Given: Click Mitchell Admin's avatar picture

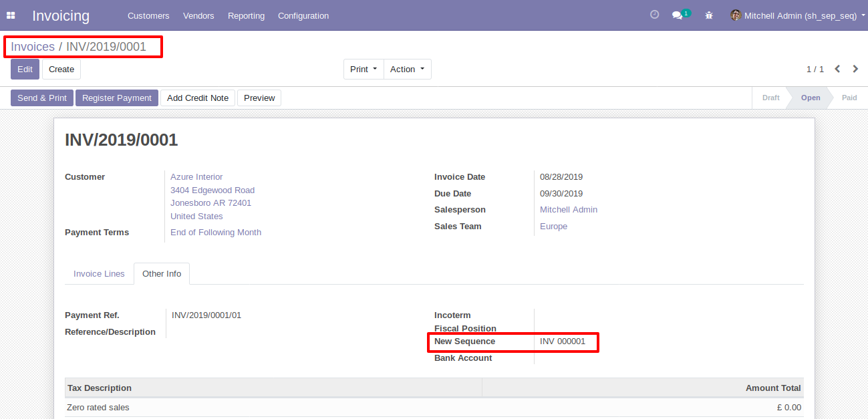Looking at the screenshot, I should click(736, 15).
